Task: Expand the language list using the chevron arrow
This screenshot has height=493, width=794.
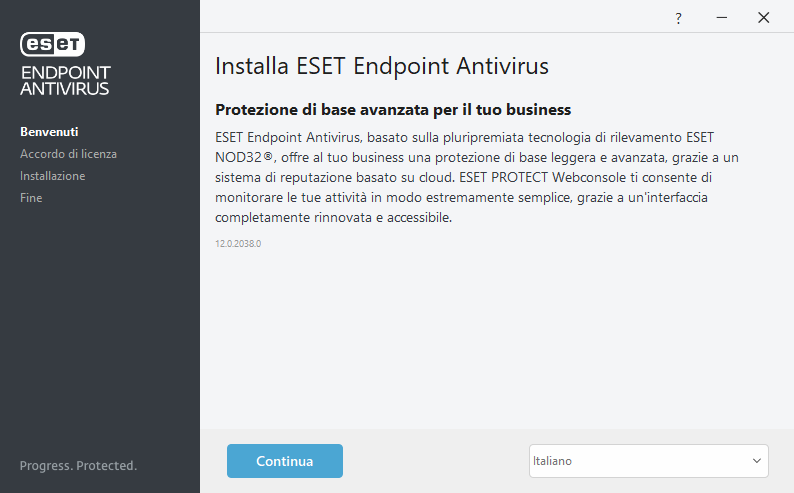Action: pos(756,461)
